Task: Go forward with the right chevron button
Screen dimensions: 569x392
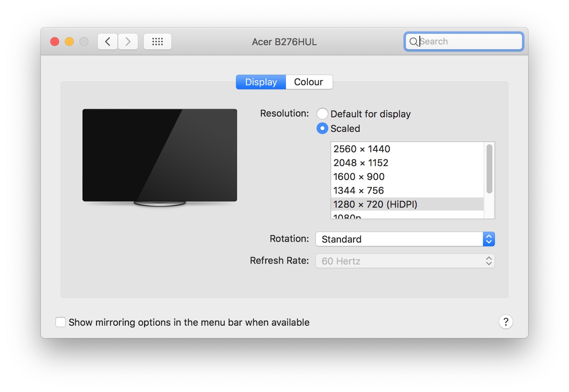Action: tap(128, 42)
